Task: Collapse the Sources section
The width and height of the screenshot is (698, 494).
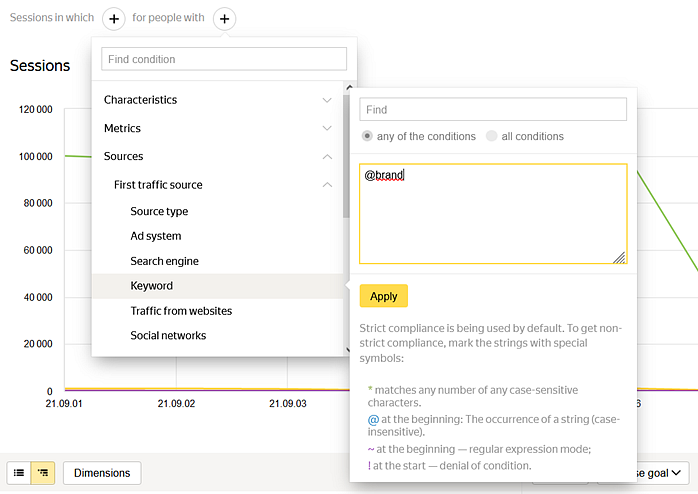Action: tap(326, 157)
